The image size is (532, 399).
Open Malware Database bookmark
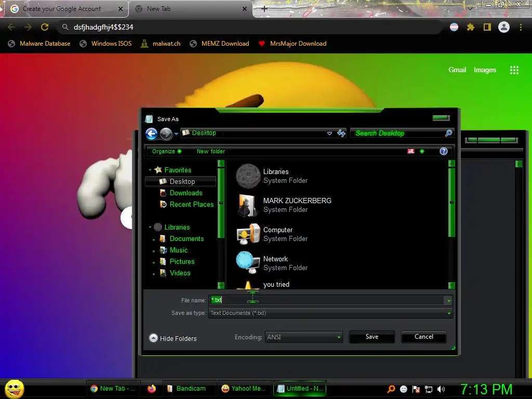click(x=39, y=44)
